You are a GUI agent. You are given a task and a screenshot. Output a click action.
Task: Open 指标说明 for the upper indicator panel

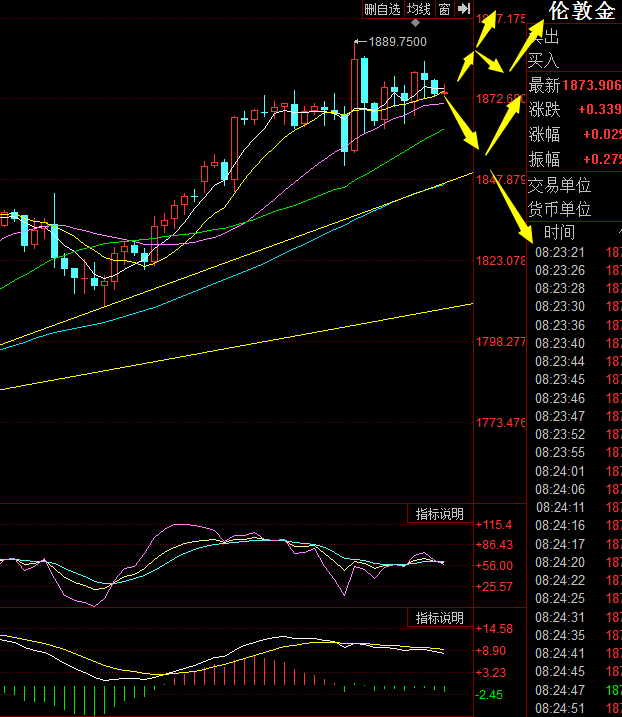(x=439, y=514)
